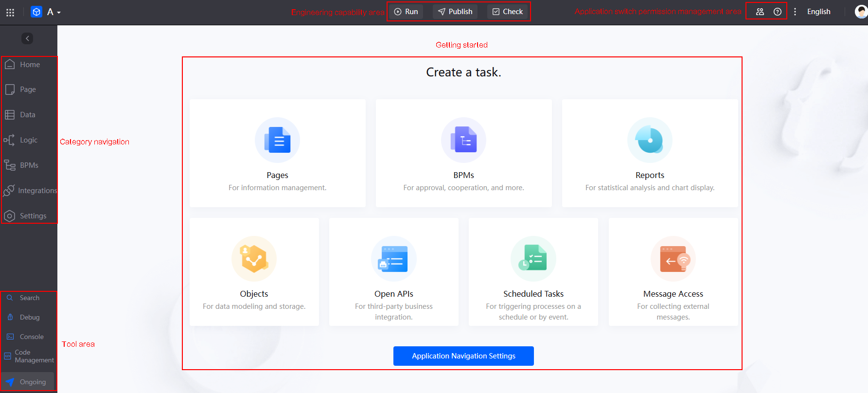Click 'For approval, cooperation, and more.' text
Image resolution: width=868 pixels, height=393 pixels.
(464, 188)
